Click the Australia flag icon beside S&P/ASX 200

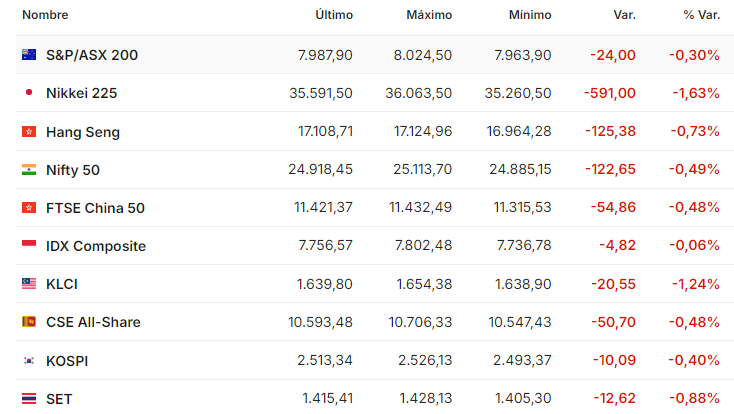click(x=29, y=55)
